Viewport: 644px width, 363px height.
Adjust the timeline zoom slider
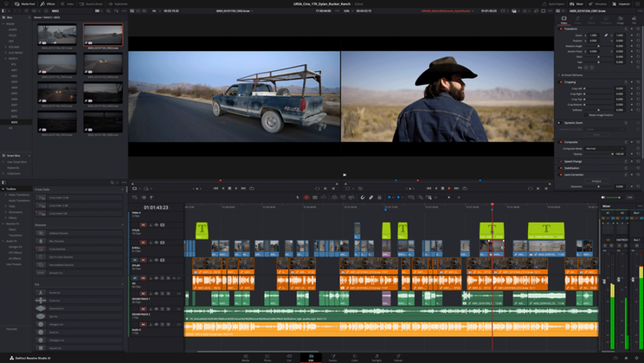click(448, 198)
